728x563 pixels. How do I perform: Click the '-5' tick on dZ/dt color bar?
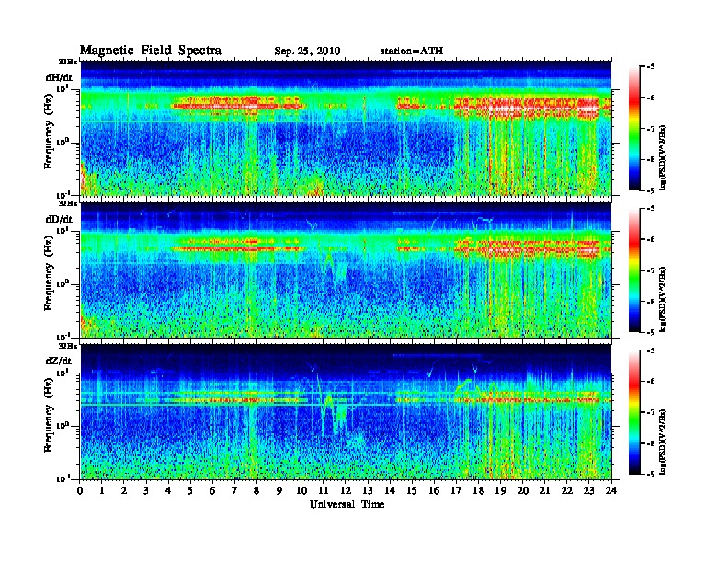point(651,350)
